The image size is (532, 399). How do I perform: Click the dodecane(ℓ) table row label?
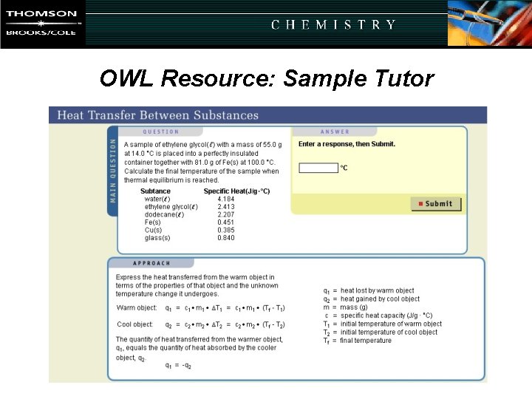[164, 215]
